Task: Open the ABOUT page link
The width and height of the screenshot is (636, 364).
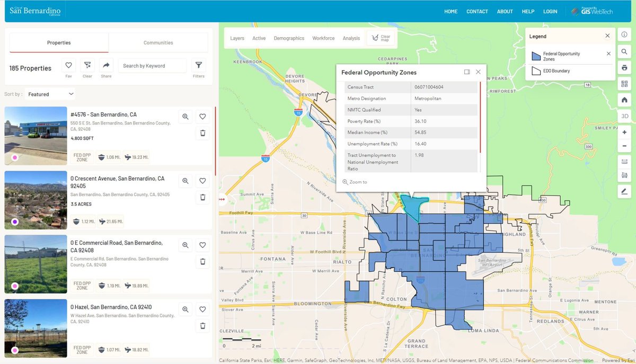Action: click(505, 11)
